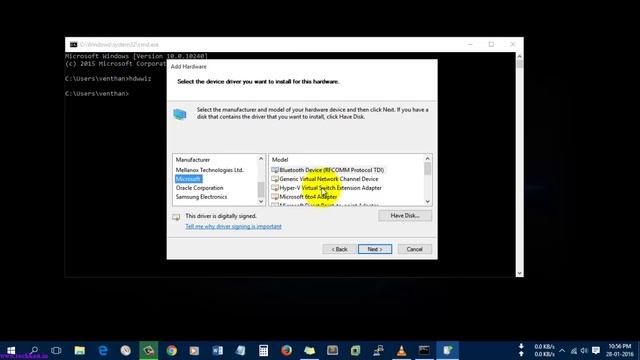Open File Explorer from the taskbar
The image size is (640, 360).
point(80,350)
